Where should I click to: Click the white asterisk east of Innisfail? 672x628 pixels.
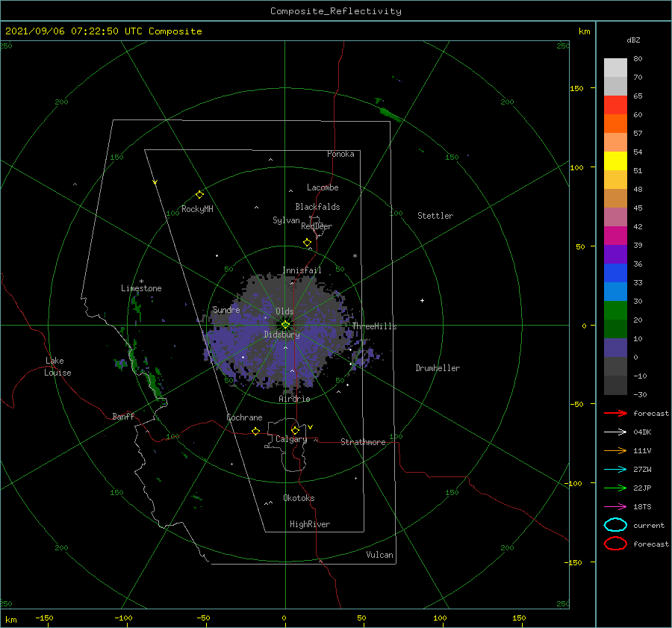(x=355, y=256)
